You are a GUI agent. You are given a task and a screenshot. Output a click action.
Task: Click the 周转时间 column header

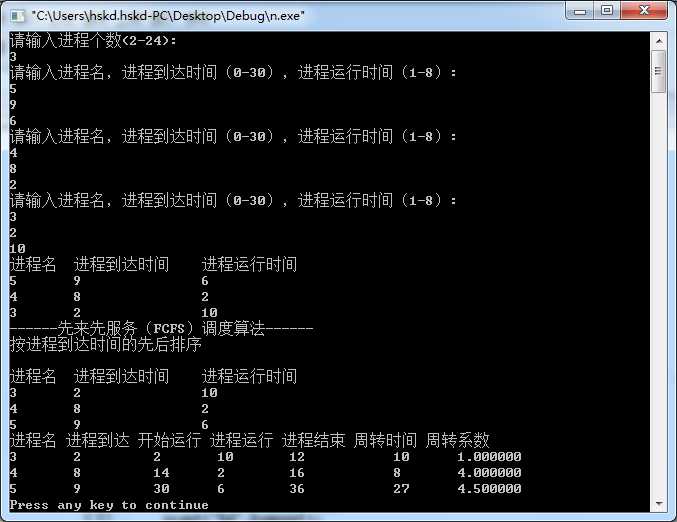[385, 440]
